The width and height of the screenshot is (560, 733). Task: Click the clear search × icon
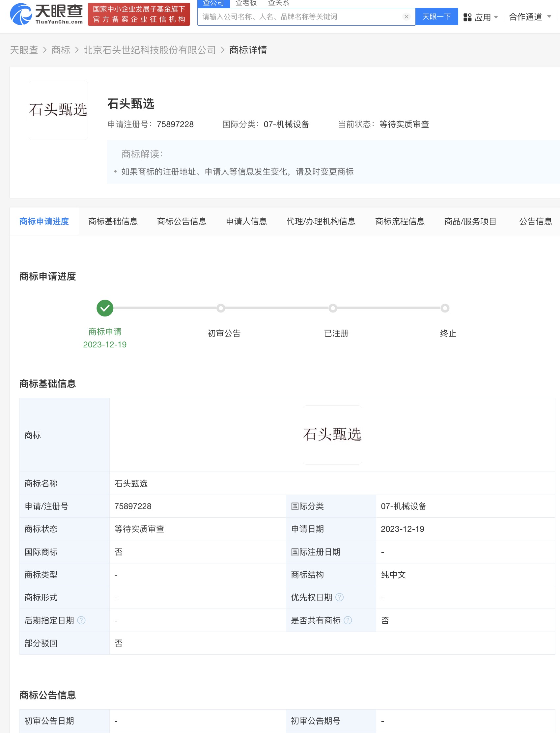coord(406,17)
